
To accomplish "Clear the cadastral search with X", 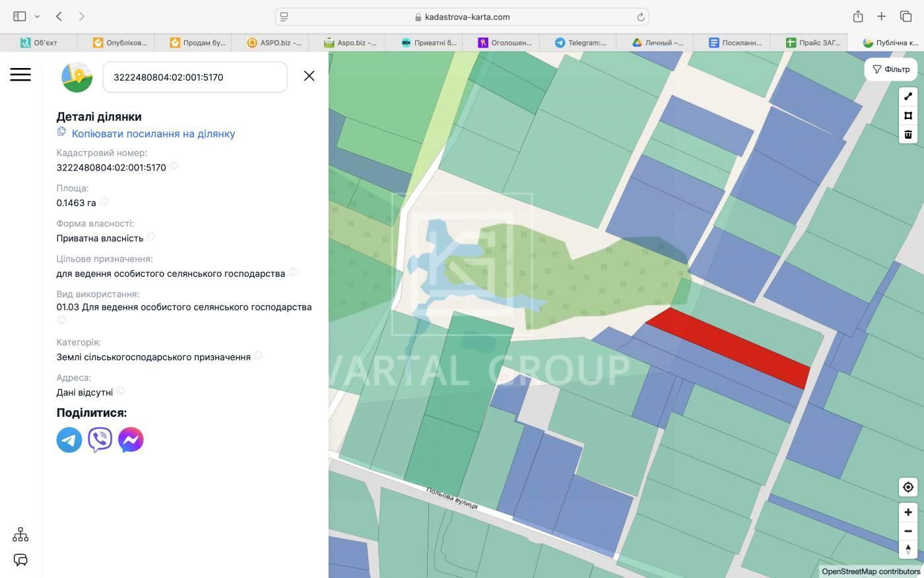I will [309, 76].
